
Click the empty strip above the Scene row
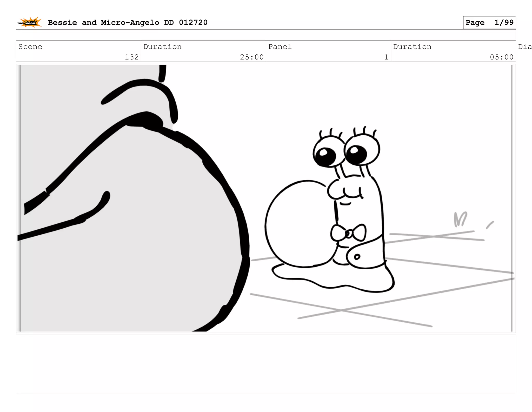click(266, 35)
